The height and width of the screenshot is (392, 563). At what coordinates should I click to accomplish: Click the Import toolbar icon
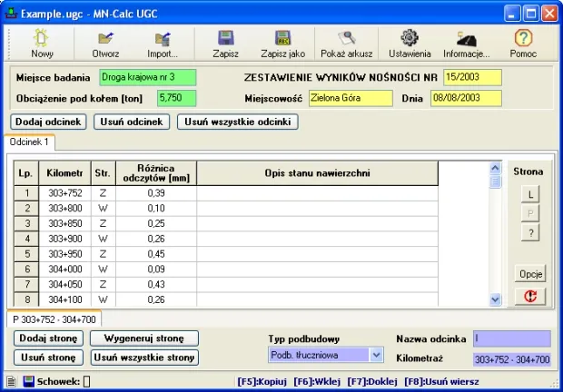pyautogui.click(x=163, y=39)
